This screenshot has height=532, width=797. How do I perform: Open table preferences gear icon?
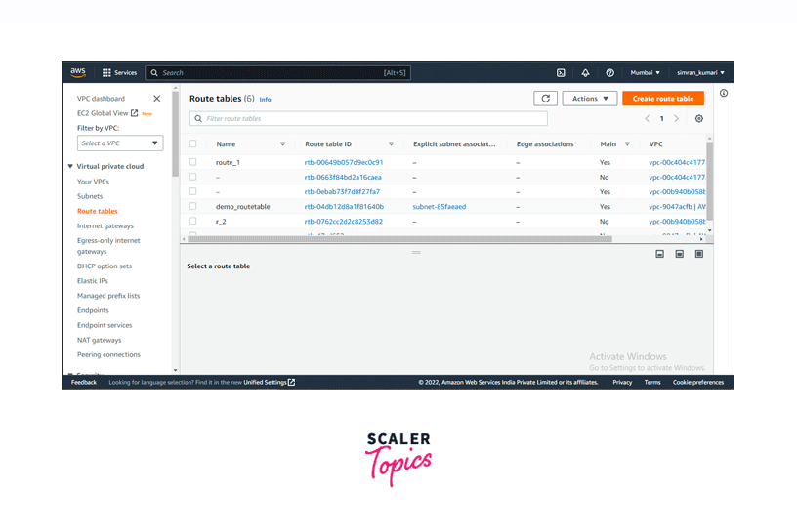pyautogui.click(x=698, y=119)
